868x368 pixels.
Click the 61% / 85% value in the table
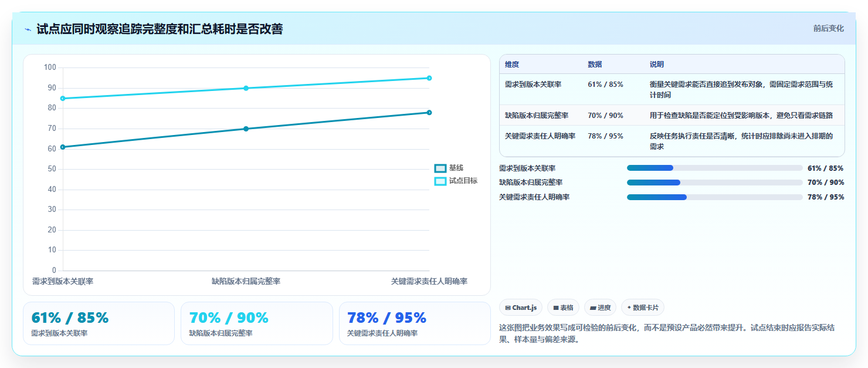(x=605, y=85)
